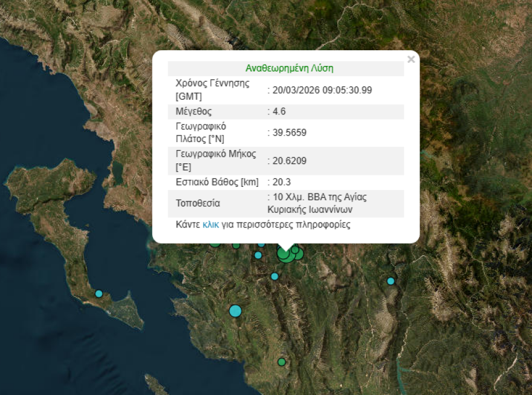This screenshot has width=532, height=395.
Task: Dismiss the earthquake popup via the X
Action: [411, 59]
